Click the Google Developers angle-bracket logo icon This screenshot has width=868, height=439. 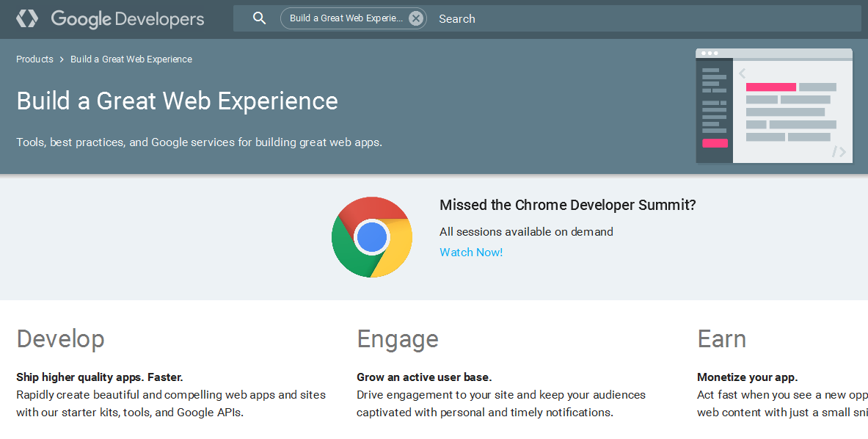pos(27,18)
